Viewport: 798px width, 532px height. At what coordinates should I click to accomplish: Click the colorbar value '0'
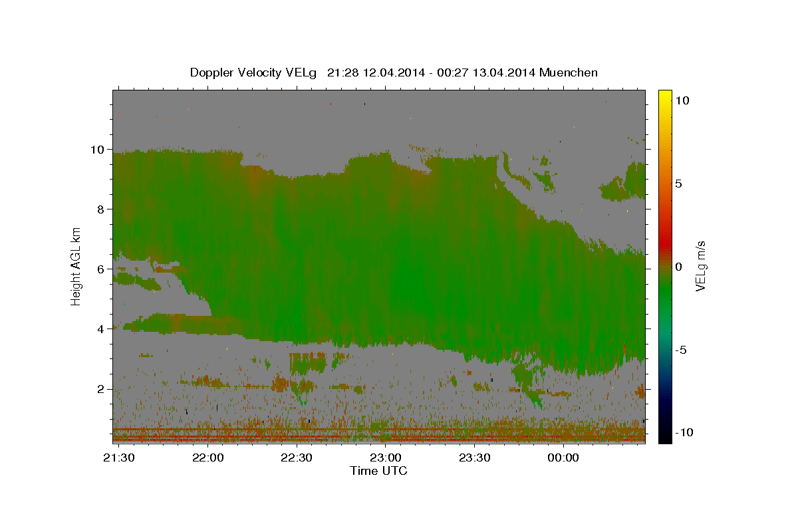point(678,267)
